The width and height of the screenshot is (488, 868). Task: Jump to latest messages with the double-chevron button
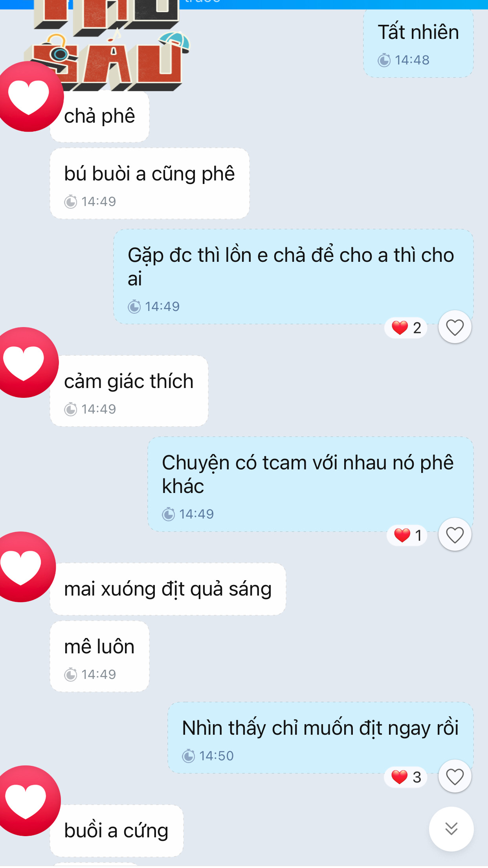[x=451, y=829]
